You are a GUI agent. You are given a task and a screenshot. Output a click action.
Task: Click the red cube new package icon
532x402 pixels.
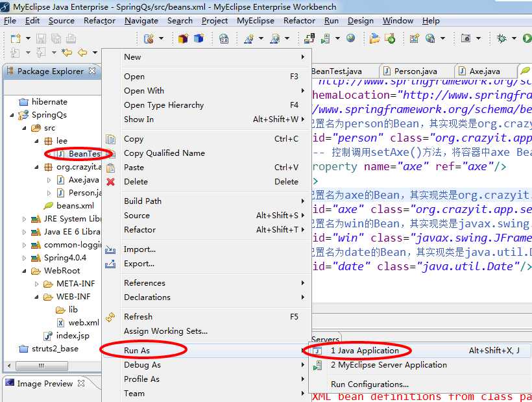point(183,38)
